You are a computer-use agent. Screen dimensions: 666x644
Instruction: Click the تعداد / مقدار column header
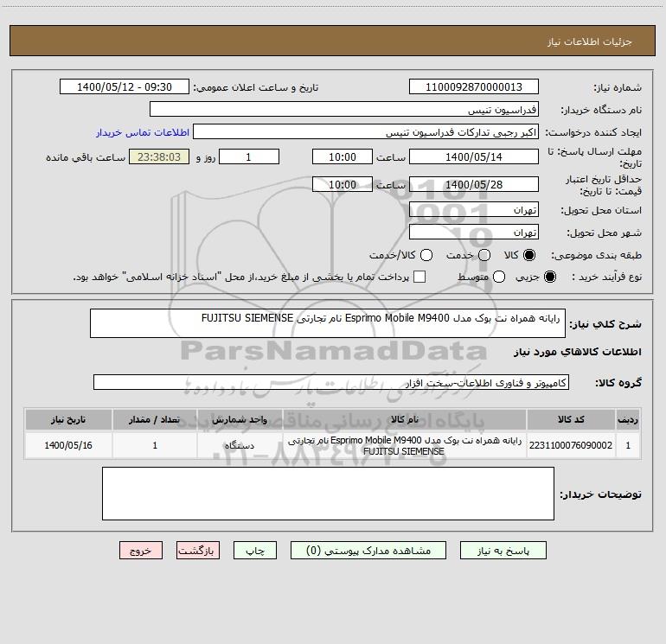[155, 420]
